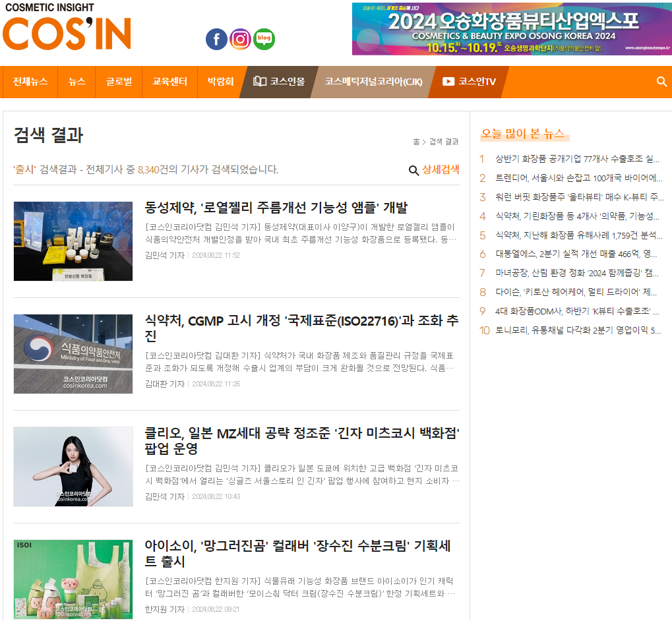Viewport: 672px width, 621px height.
Task: Click the 아이소이 망그러진곰 product thumbnail
Action: 73,579
